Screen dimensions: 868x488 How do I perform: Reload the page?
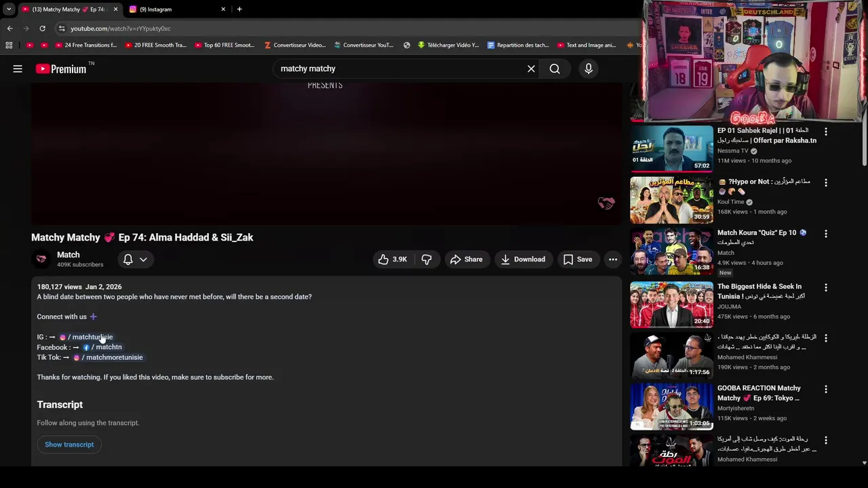point(42,28)
